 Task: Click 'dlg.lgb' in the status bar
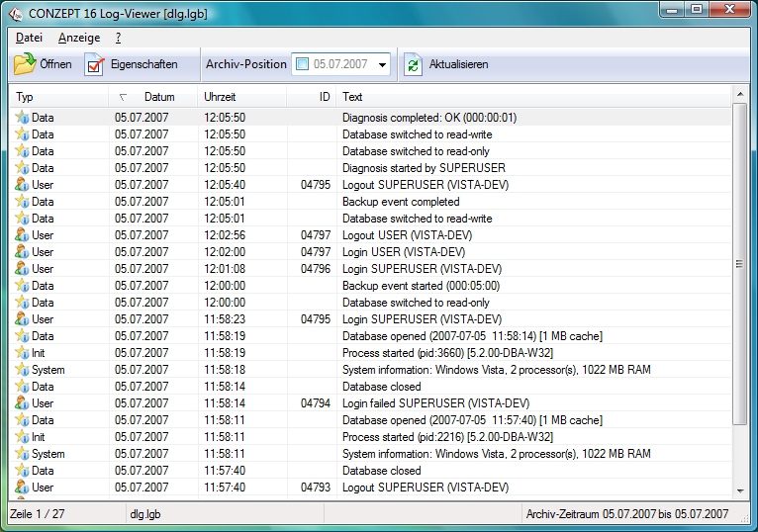145,514
